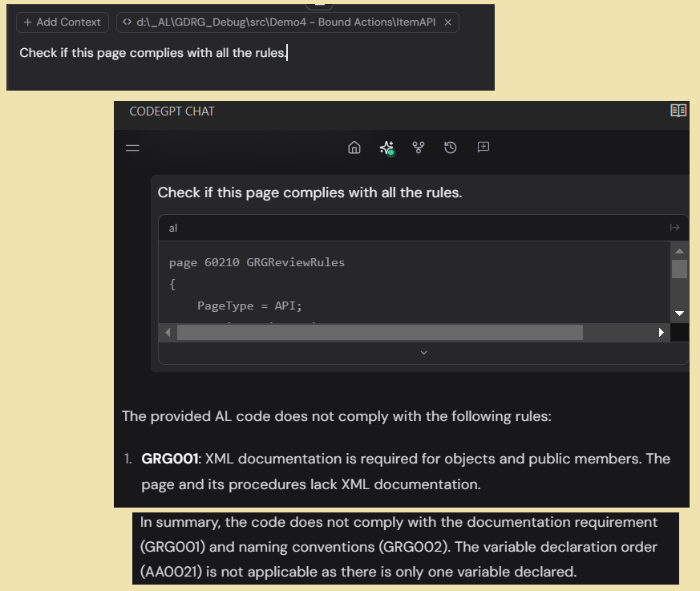Open the graph branch icon in toolbar
Screen dimensions: 700x591
pyautogui.click(x=418, y=148)
